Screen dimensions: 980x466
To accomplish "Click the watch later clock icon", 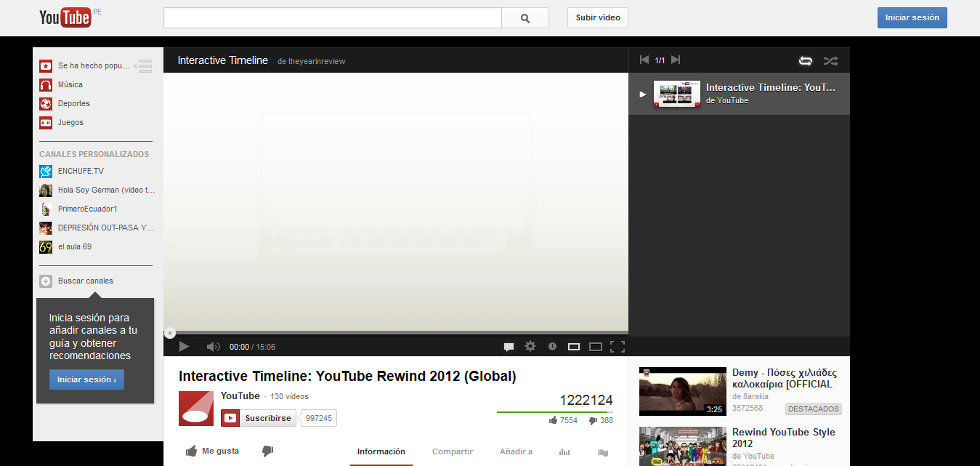I will click(x=552, y=347).
